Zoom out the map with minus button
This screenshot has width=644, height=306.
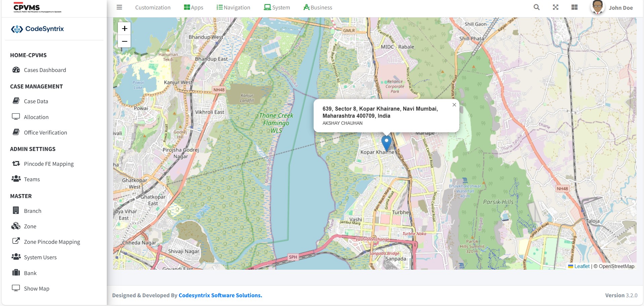pos(124,41)
